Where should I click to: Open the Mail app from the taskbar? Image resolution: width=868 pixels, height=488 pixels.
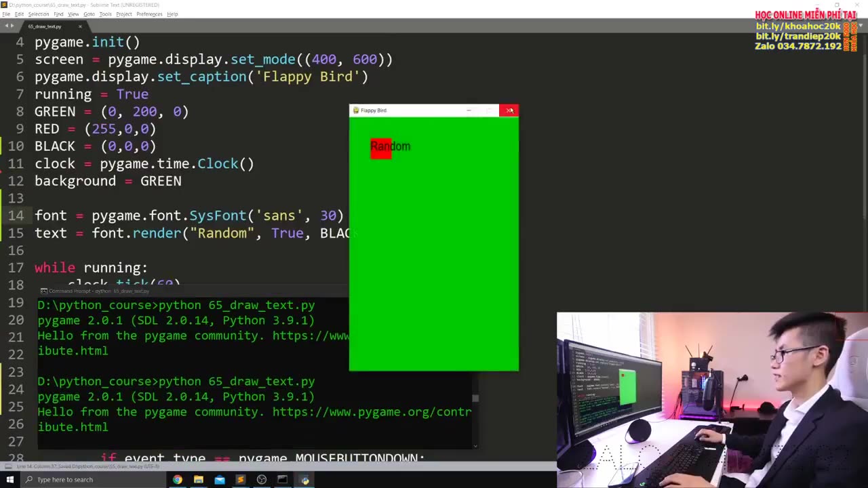pos(220,480)
